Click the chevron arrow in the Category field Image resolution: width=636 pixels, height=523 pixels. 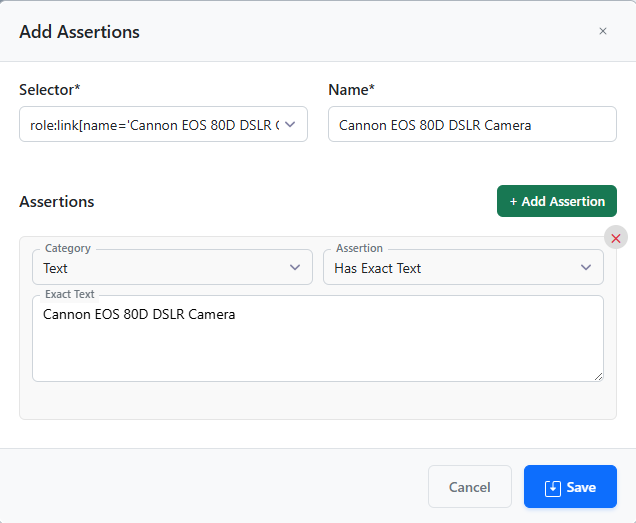295,268
